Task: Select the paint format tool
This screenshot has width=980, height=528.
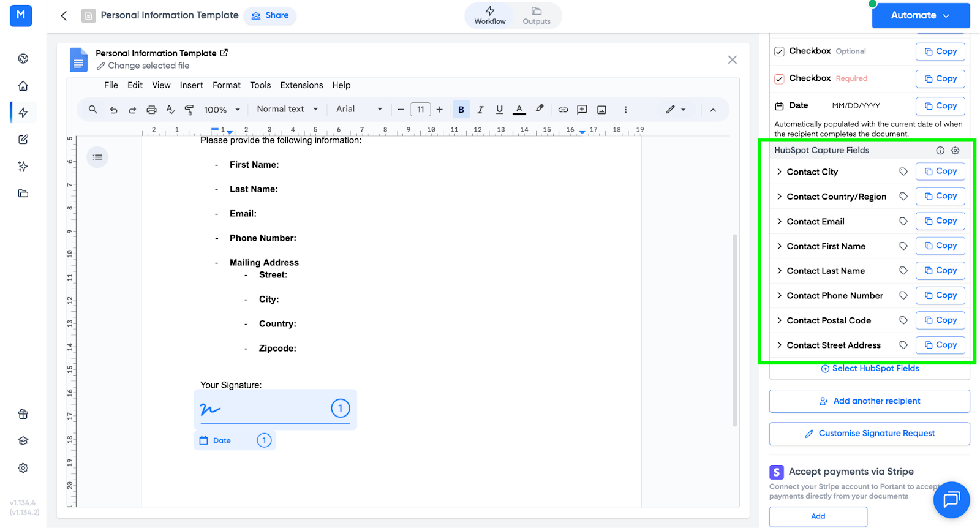Action: [x=189, y=110]
